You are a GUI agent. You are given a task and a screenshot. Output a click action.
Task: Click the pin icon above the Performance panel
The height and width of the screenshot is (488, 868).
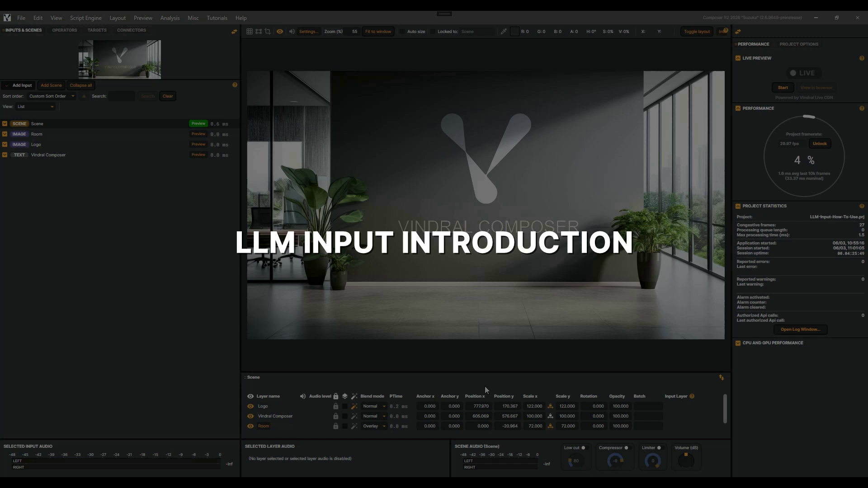tap(738, 32)
